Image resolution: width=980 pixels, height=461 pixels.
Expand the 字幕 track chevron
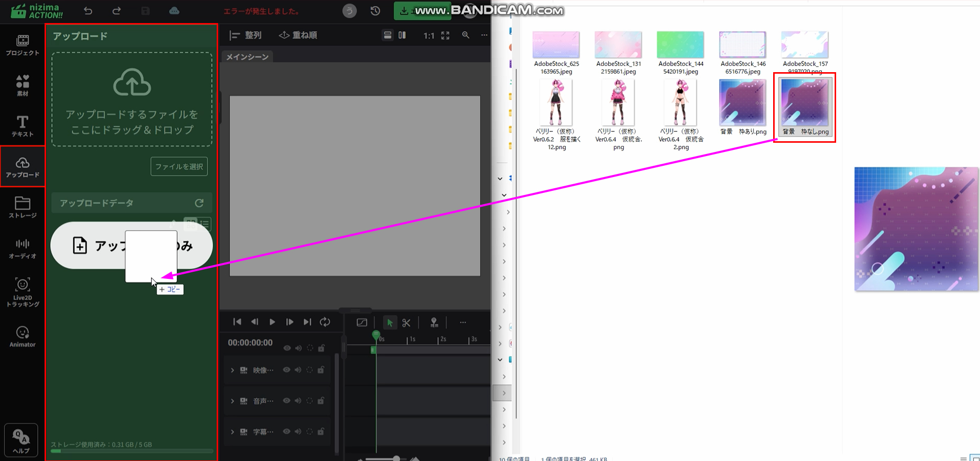click(x=232, y=431)
